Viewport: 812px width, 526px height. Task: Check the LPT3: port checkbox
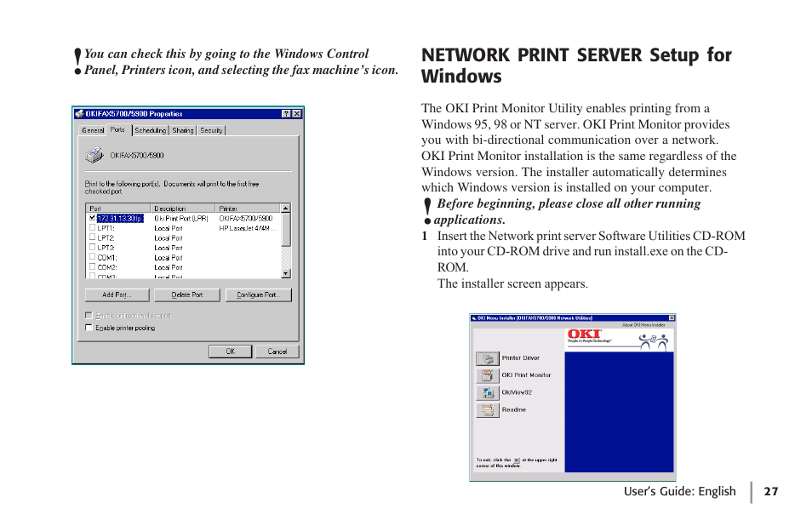point(92,248)
